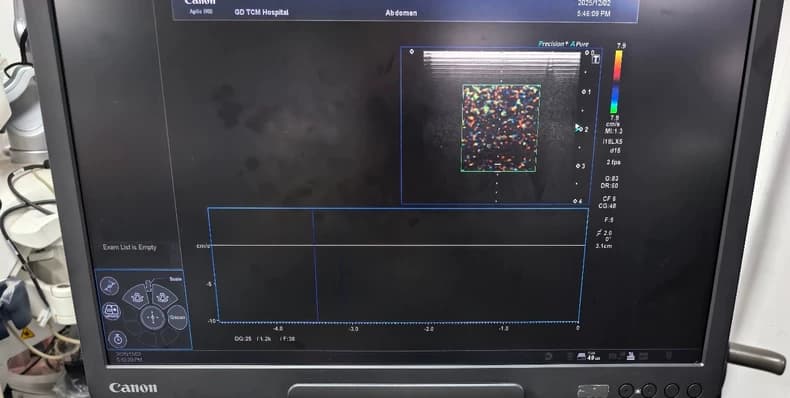Click the d15 parameter
The height and width of the screenshot is (398, 790).
click(x=615, y=151)
